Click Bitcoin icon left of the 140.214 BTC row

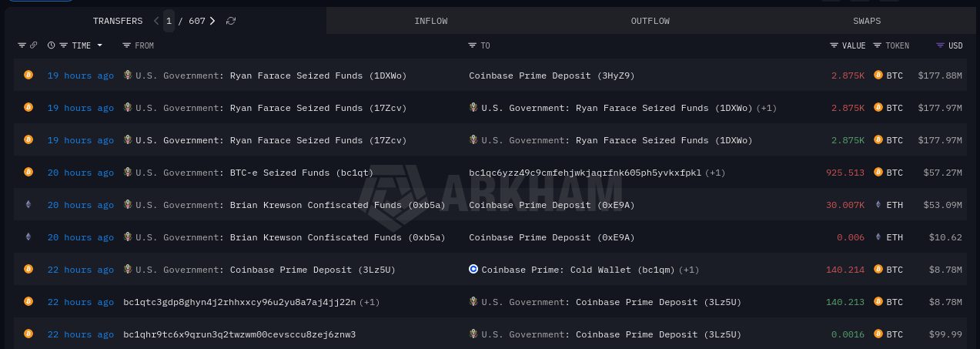[x=28, y=269]
